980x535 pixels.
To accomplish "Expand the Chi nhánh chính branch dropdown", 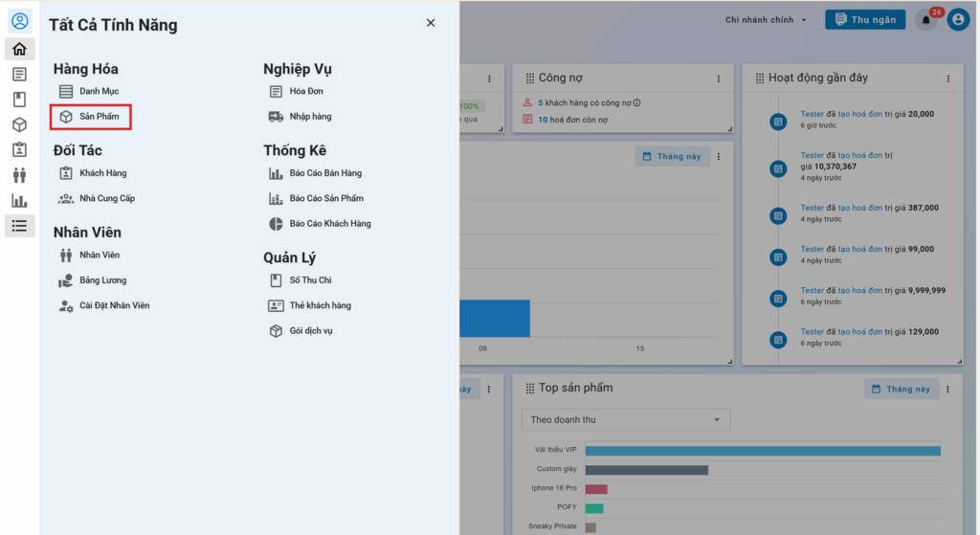I will [x=766, y=20].
